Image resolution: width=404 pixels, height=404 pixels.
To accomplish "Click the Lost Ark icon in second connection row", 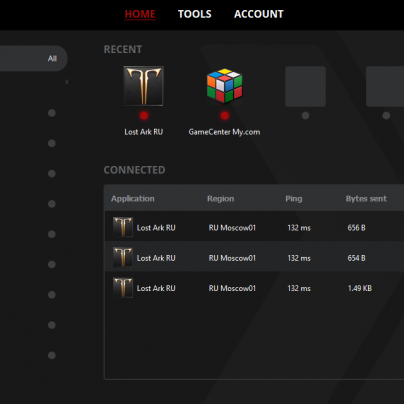I will pyautogui.click(x=123, y=257).
